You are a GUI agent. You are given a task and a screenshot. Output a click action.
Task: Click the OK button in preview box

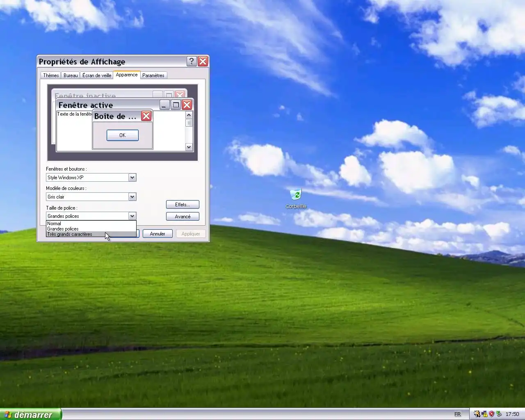(123, 135)
